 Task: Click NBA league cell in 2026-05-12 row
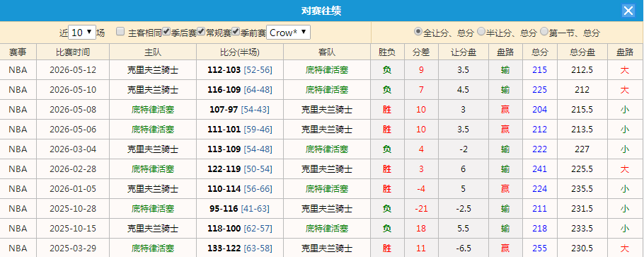18,70
